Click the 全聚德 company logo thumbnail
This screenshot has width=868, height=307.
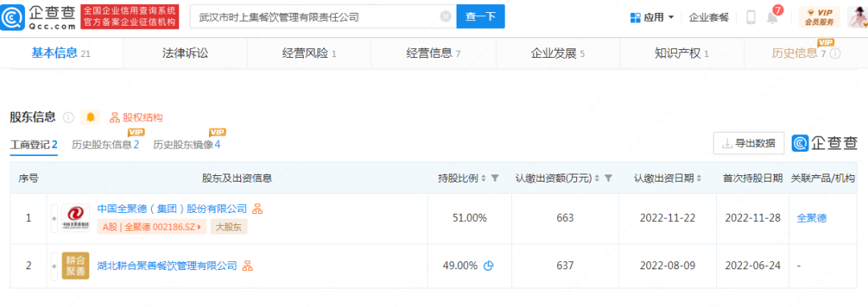coord(76,218)
